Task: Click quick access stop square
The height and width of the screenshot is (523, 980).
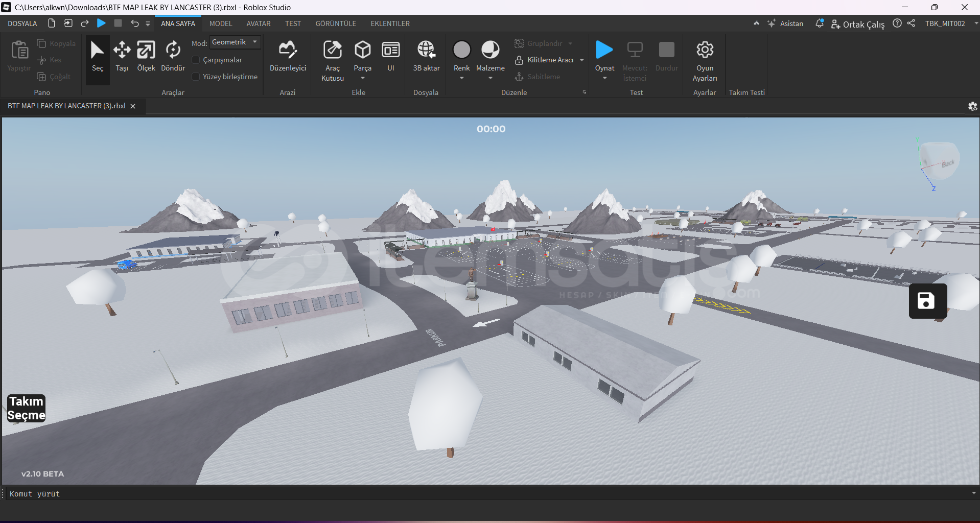Action: coord(118,23)
